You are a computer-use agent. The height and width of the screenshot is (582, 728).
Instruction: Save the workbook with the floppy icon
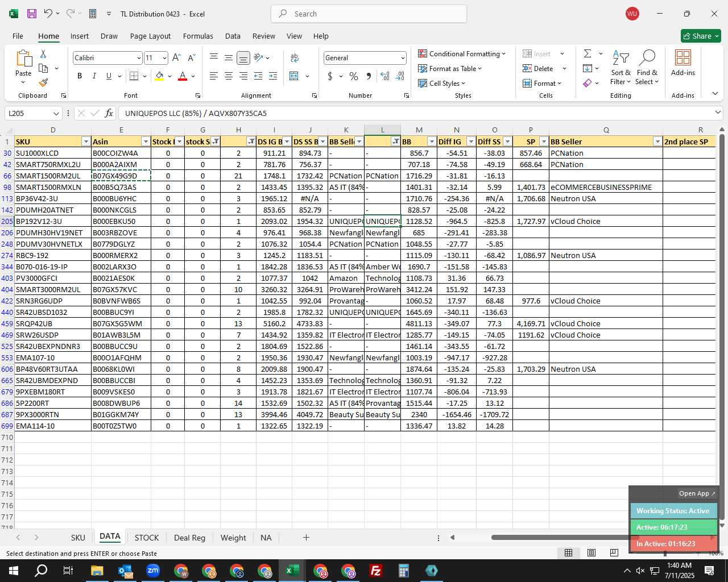pos(32,14)
